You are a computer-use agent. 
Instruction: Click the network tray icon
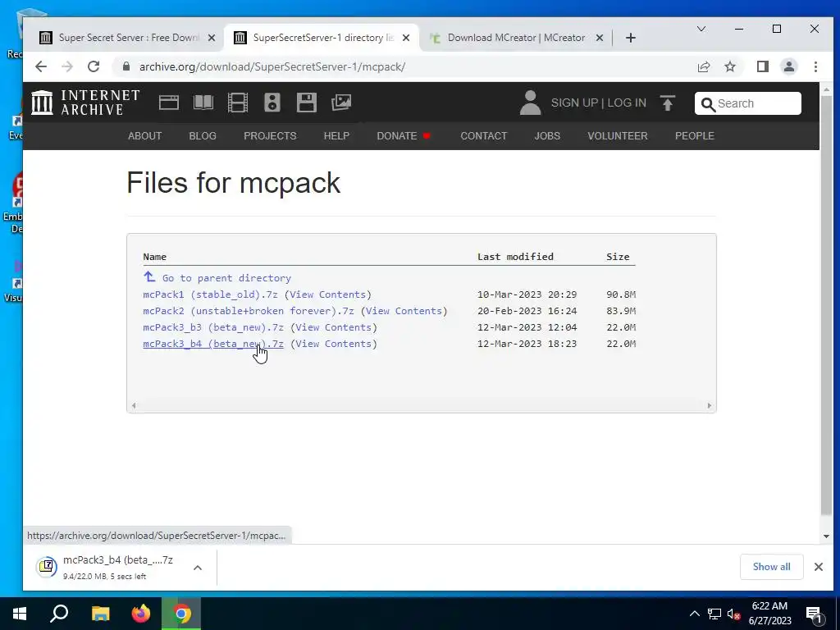[714, 614]
